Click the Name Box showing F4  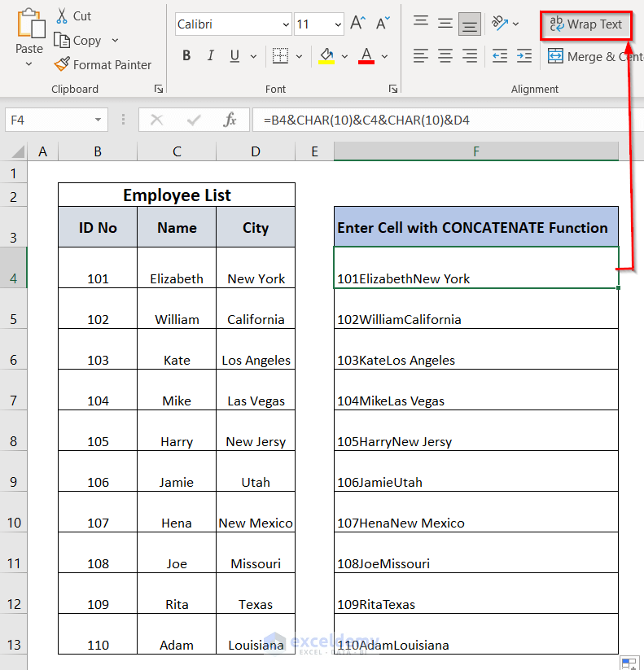pos(56,120)
